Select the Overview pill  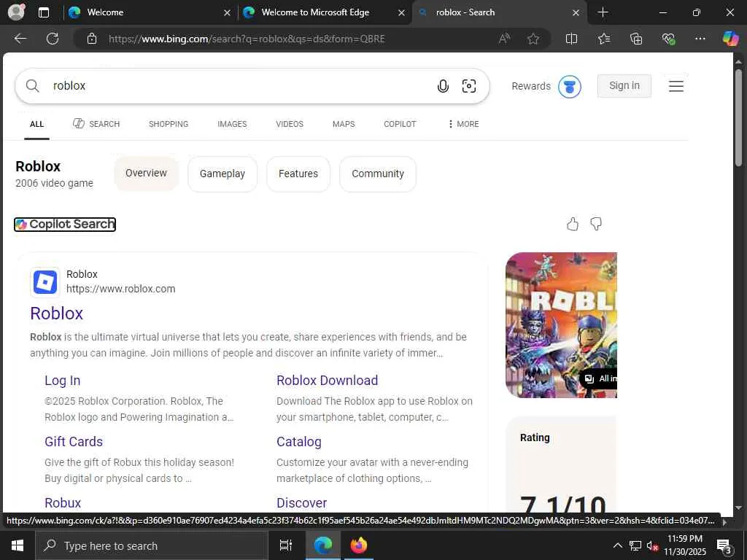(146, 174)
